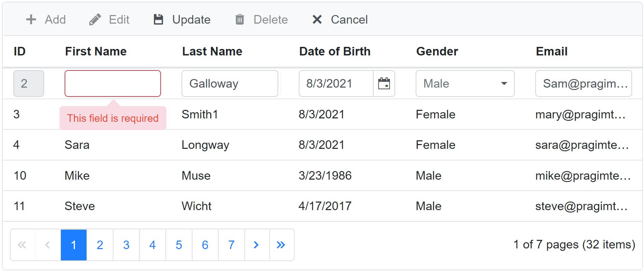Click the empty First Name input field
The image size is (644, 271).
click(113, 83)
